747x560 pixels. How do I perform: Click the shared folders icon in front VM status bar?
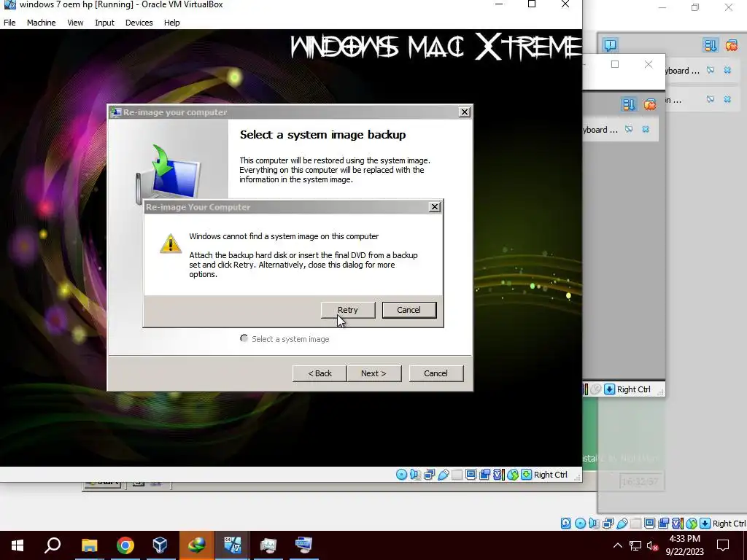click(x=457, y=475)
